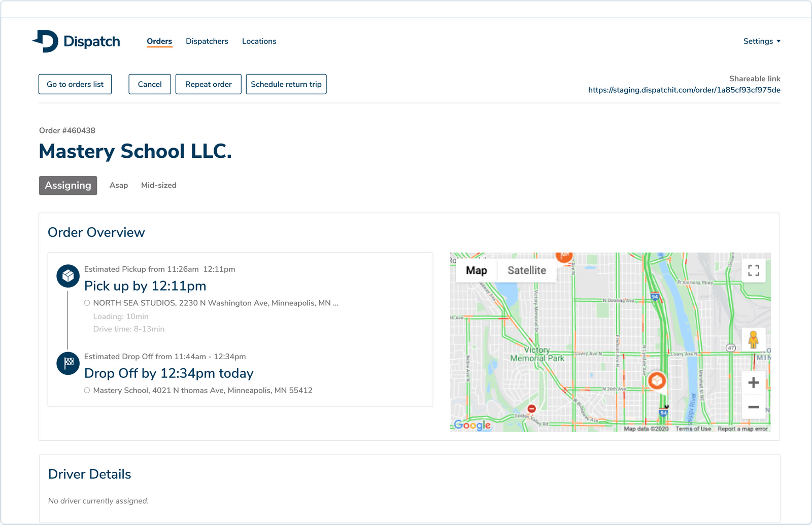Click the Dispatch logo icon
The height and width of the screenshot is (525, 812).
point(46,41)
